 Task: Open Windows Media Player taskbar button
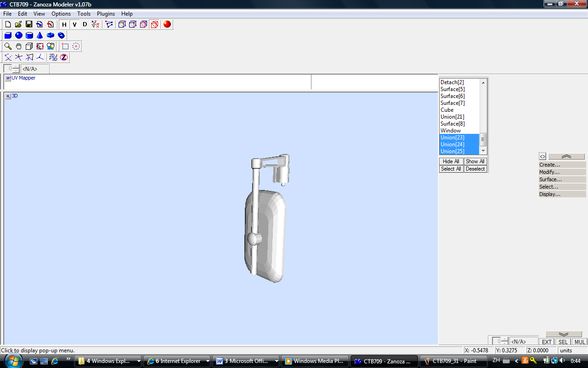[x=315, y=361]
